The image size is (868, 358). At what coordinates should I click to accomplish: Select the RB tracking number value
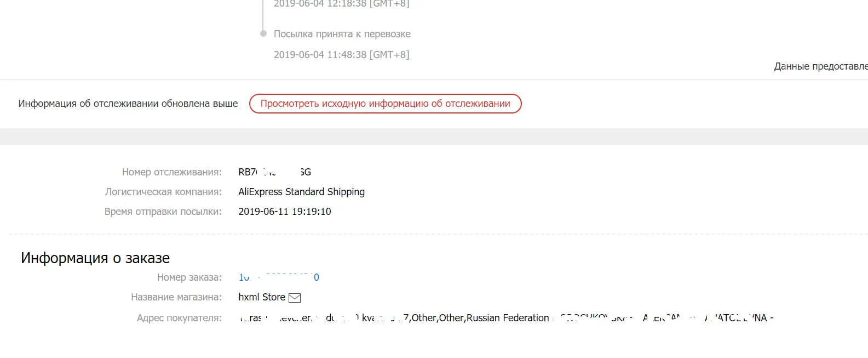(275, 172)
